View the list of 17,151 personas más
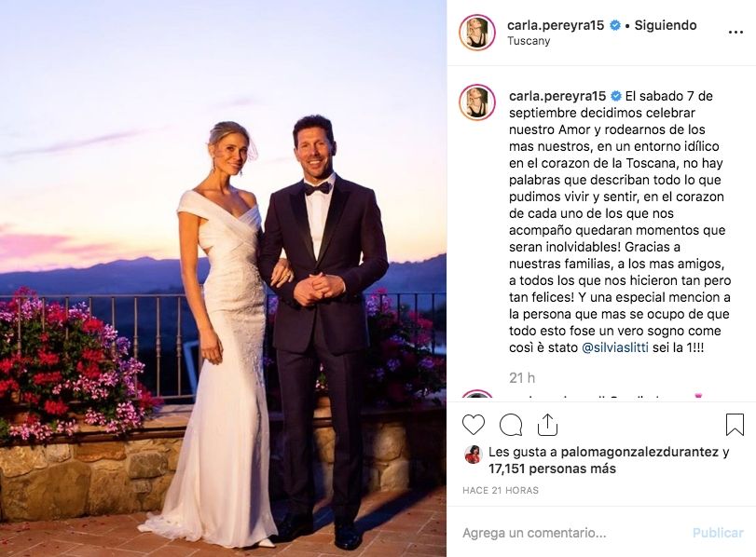 [x=552, y=469]
